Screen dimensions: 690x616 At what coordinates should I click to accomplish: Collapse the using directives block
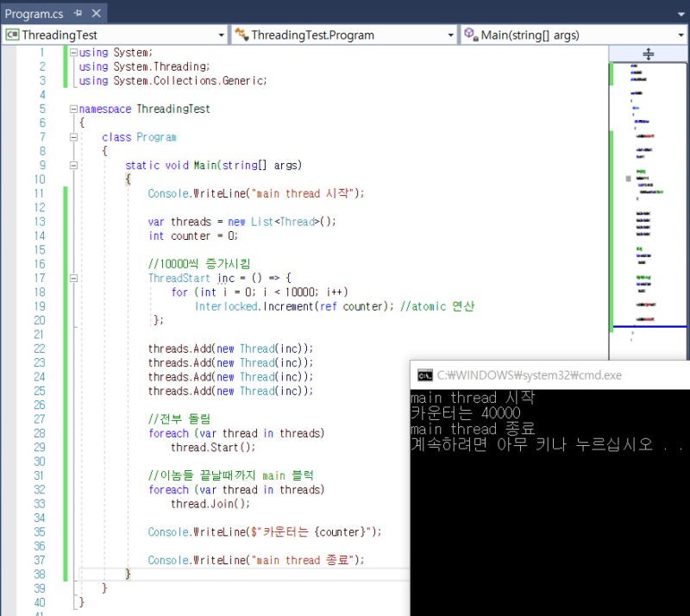pyautogui.click(x=73, y=53)
